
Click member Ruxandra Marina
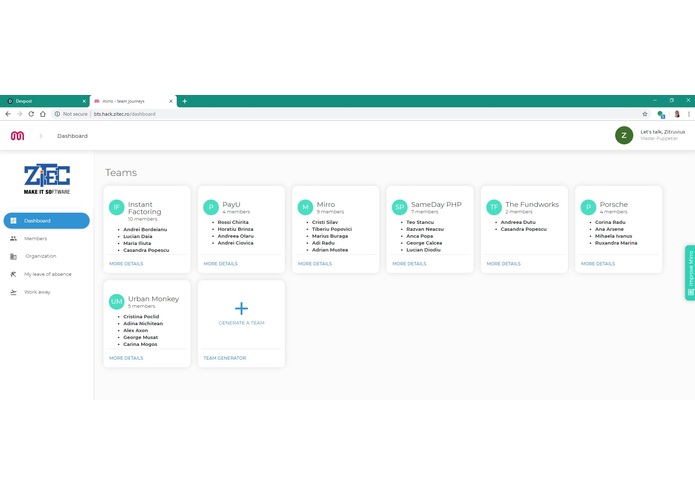(616, 243)
